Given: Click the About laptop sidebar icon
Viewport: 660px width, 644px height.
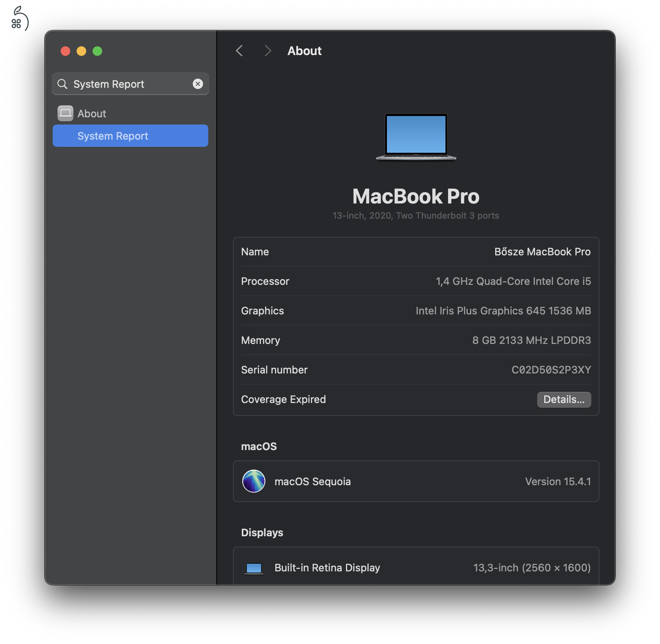Looking at the screenshot, I should [65, 113].
